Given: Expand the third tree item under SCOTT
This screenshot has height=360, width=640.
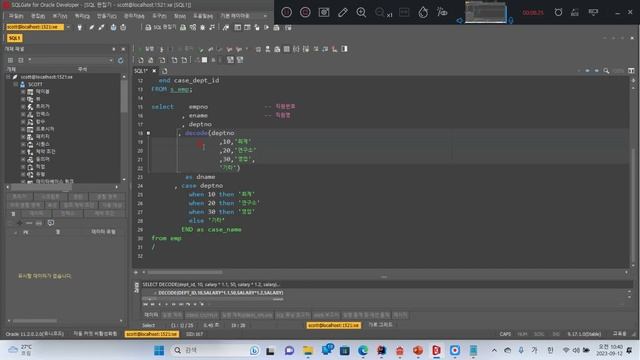Looking at the screenshot, I should pos(23,107).
